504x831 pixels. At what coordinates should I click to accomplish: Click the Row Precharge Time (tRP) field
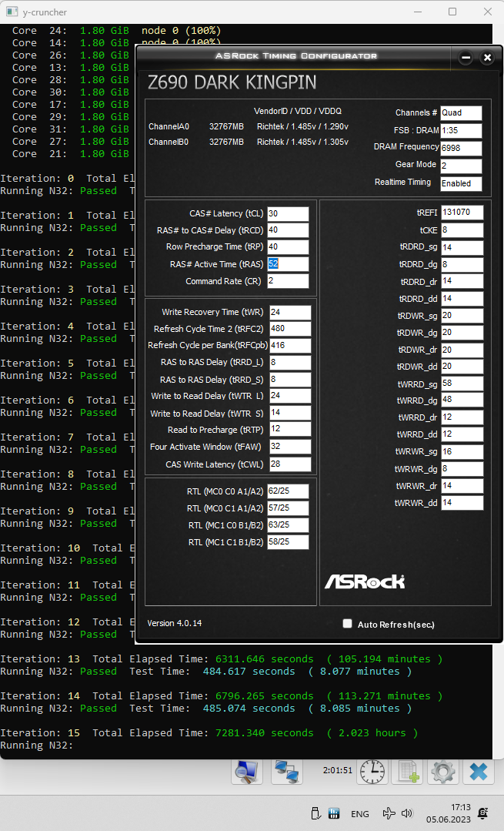click(288, 247)
